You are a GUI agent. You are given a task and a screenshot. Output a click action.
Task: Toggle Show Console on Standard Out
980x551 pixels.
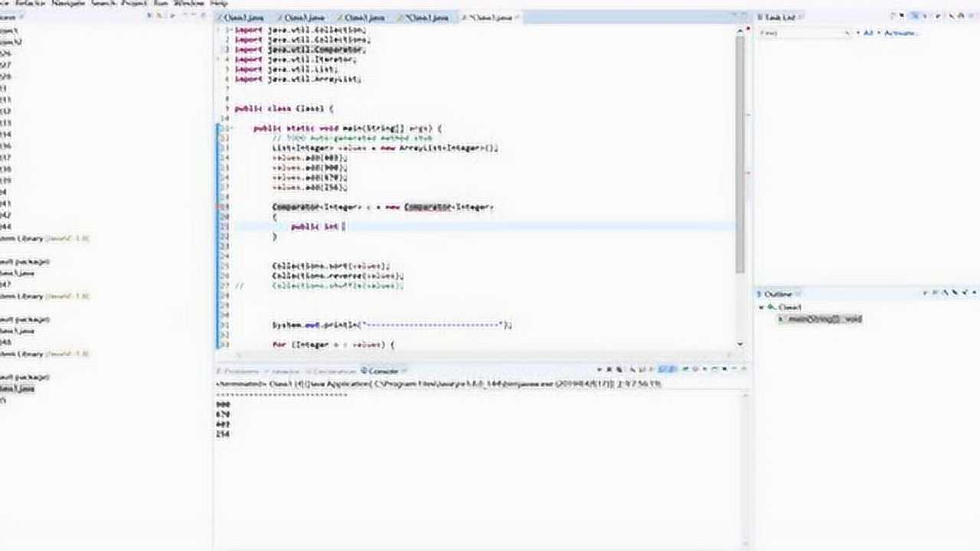point(664,370)
